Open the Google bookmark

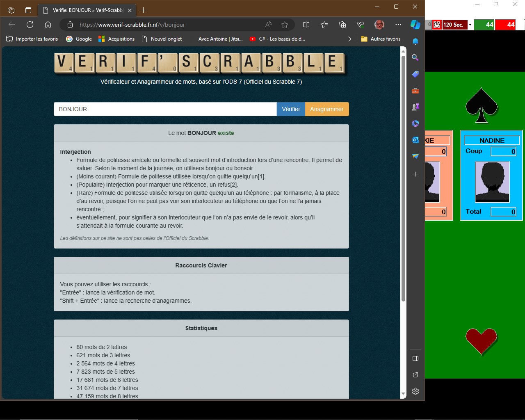pos(79,39)
